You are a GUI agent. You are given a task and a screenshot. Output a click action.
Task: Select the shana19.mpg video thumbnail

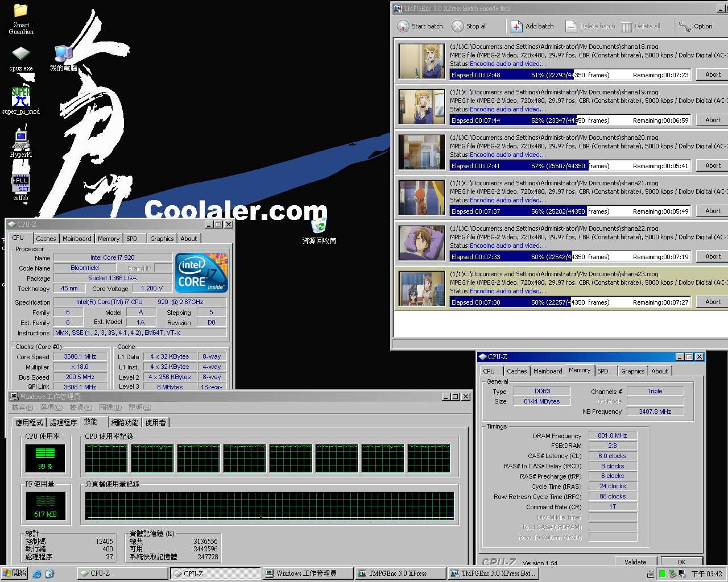point(421,106)
